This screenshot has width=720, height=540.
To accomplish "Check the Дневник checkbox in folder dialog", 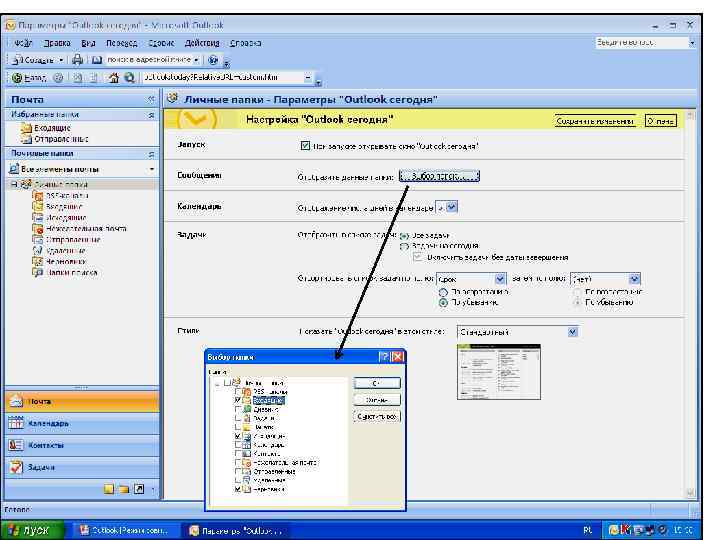I will point(238,409).
